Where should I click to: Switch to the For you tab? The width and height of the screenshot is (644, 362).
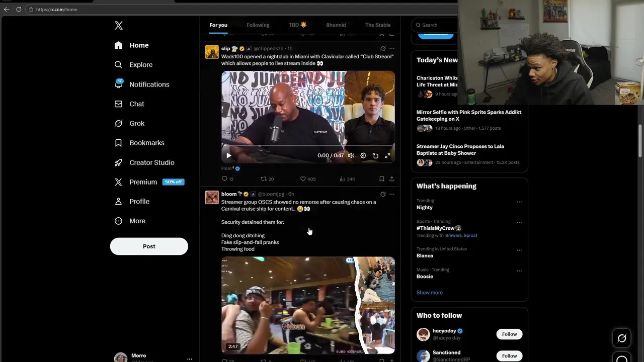tap(218, 25)
